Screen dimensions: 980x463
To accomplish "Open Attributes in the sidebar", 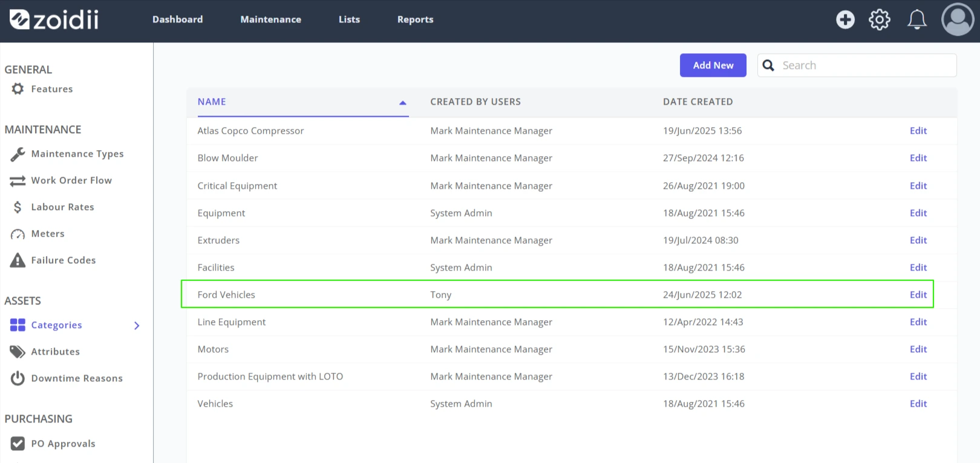I will pyautogui.click(x=56, y=352).
